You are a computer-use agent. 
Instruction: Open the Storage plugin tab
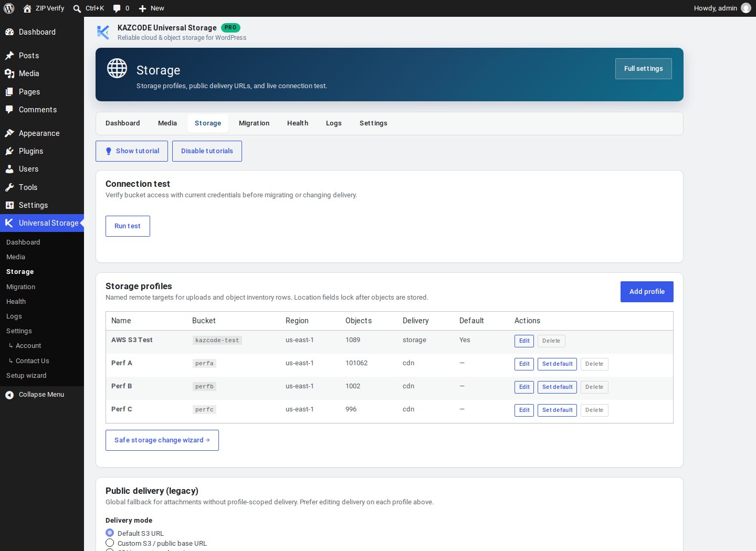coord(208,123)
